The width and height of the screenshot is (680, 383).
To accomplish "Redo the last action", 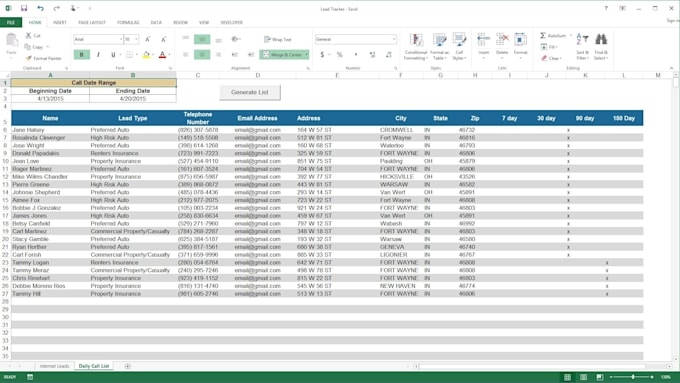I will [x=56, y=8].
